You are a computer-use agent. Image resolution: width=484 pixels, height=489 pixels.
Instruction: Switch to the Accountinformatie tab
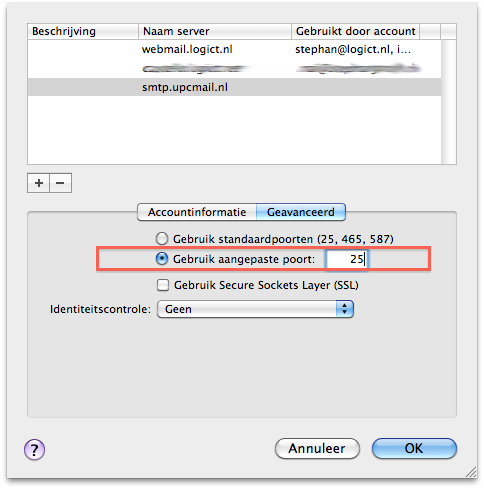[197, 212]
